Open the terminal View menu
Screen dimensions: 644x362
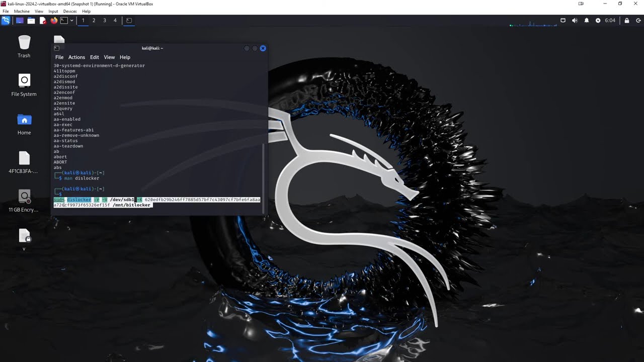tap(109, 57)
